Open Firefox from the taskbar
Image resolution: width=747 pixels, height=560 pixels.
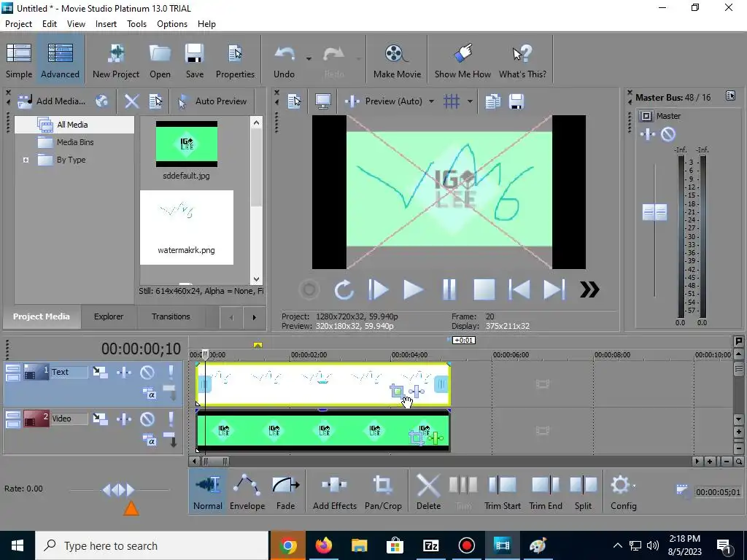click(x=323, y=545)
